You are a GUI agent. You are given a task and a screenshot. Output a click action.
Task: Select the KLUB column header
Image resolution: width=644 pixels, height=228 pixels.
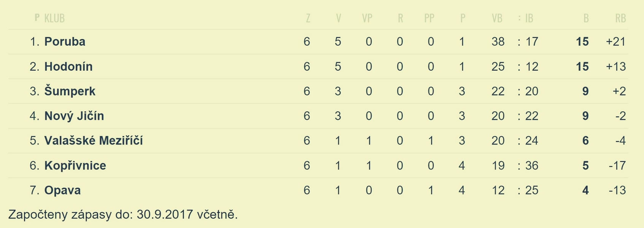pyautogui.click(x=54, y=18)
